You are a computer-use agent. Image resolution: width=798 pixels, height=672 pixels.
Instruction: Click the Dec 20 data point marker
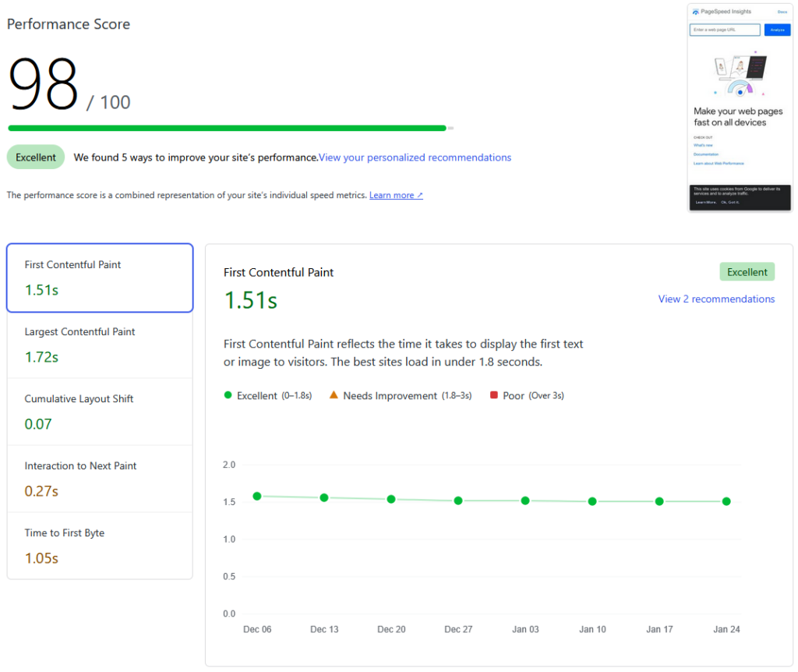(391, 499)
